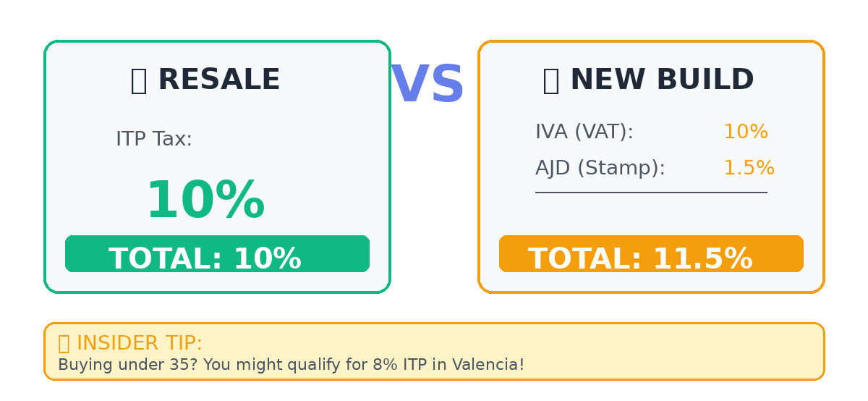Select the RESALE heading text

click(218, 80)
